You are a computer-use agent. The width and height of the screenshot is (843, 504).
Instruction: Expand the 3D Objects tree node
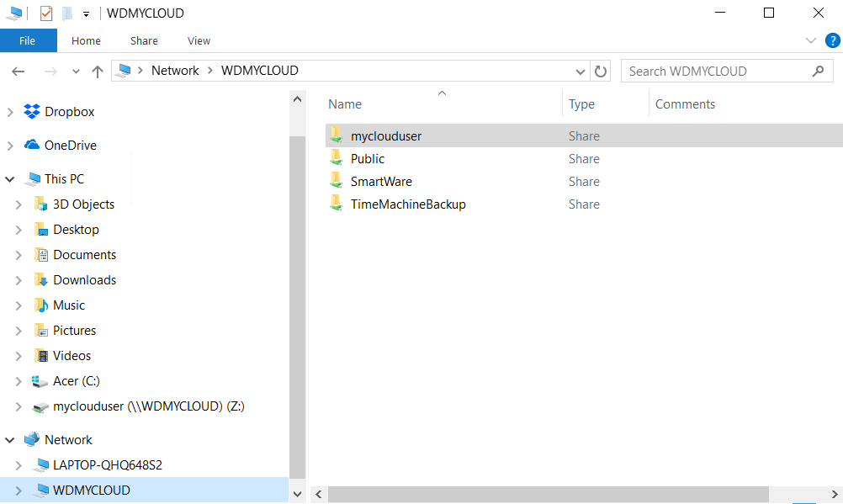[19, 204]
